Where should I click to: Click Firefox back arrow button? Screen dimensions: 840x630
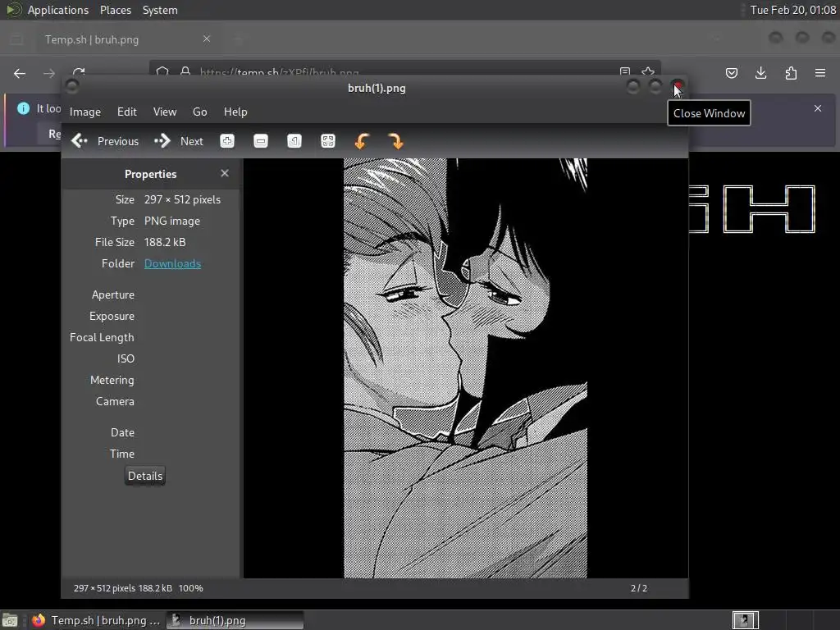point(20,73)
